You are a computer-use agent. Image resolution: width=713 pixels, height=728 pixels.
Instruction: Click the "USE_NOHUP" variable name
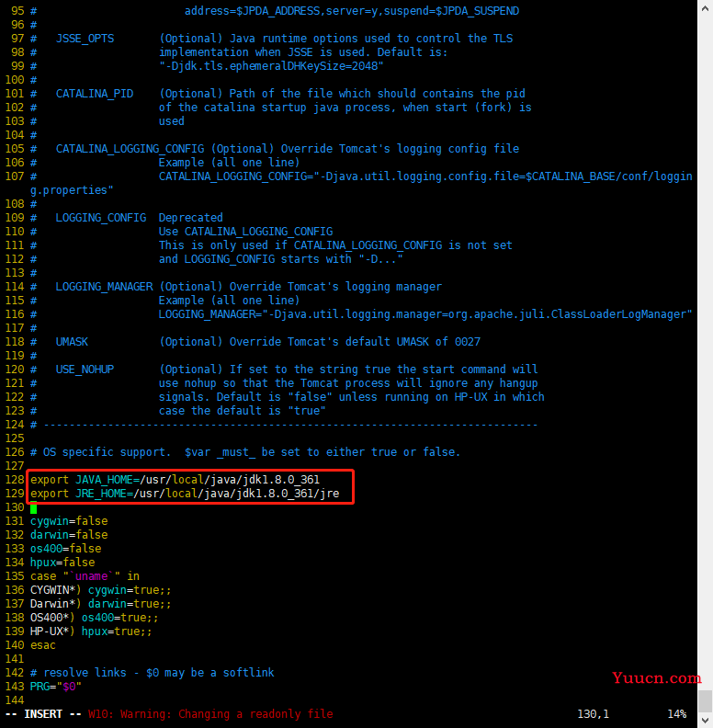tap(85, 370)
